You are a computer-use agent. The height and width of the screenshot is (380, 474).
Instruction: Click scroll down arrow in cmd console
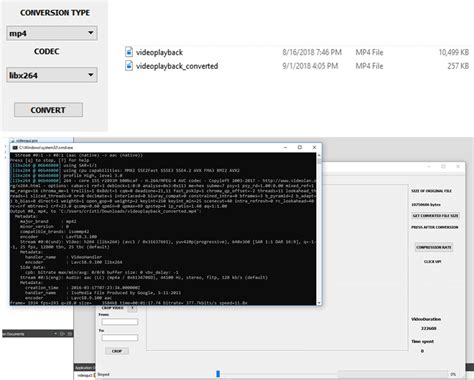point(319,303)
